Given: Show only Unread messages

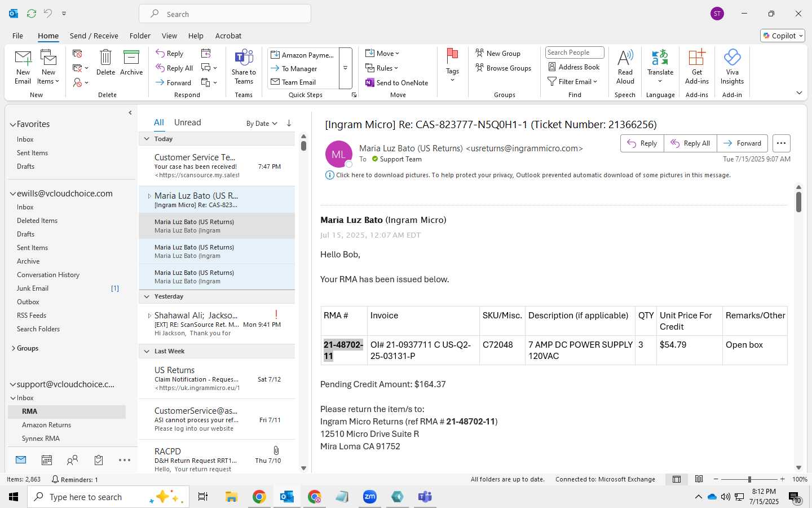Looking at the screenshot, I should [x=188, y=122].
